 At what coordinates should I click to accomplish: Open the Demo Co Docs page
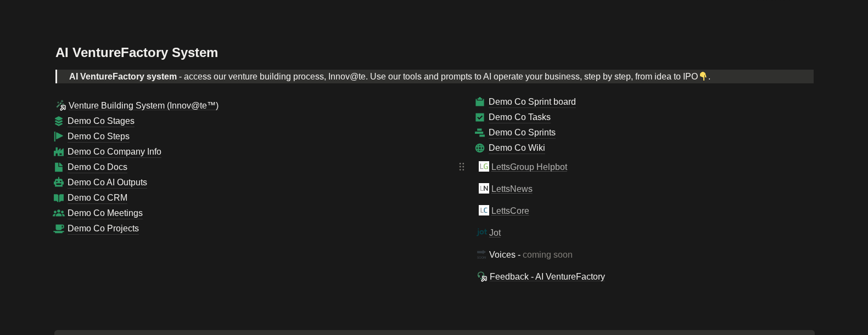[x=97, y=167]
